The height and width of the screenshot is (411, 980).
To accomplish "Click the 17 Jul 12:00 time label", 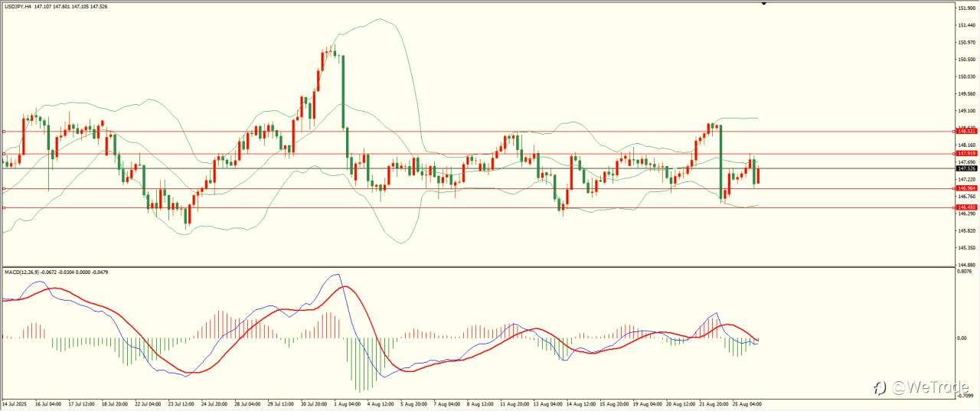I will tap(81, 403).
